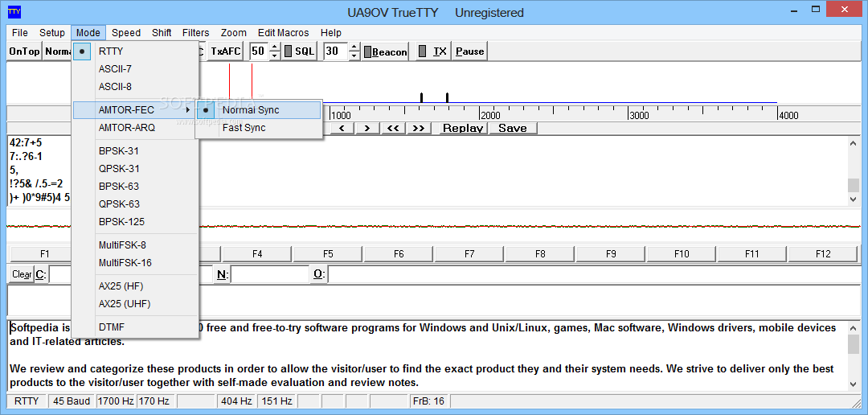
Task: Select DTMF mode
Action: [135, 327]
